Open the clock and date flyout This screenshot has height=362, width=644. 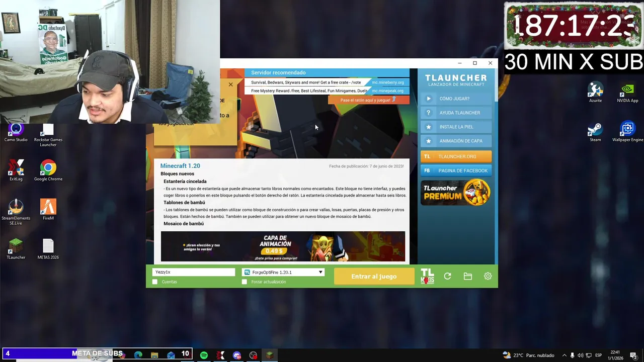[616, 355]
